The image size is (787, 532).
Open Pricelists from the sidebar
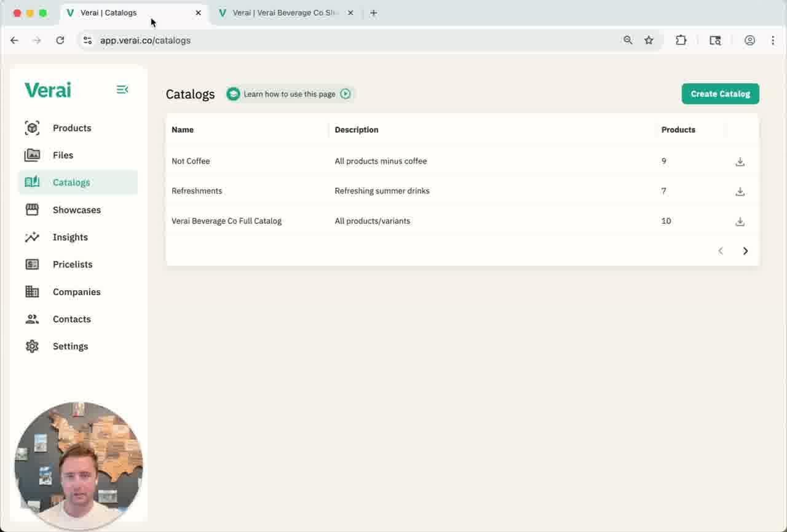coord(78,264)
